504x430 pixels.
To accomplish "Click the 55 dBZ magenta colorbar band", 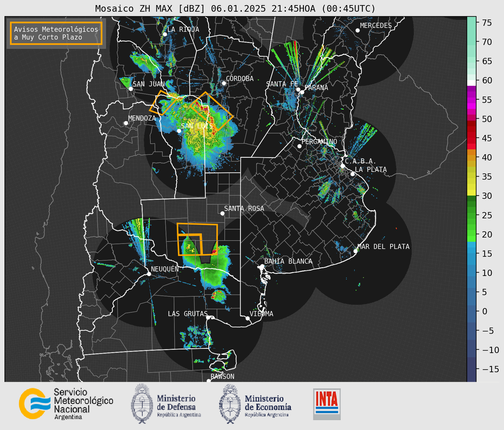I will [471, 100].
